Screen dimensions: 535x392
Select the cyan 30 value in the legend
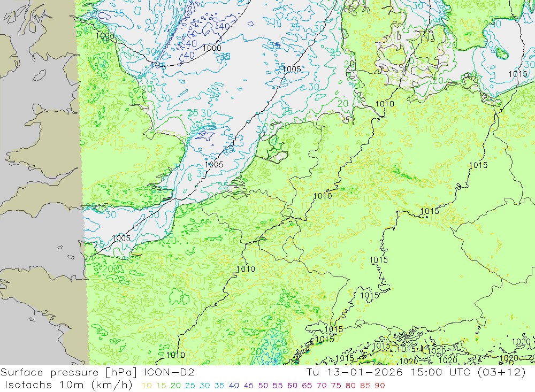205,386
